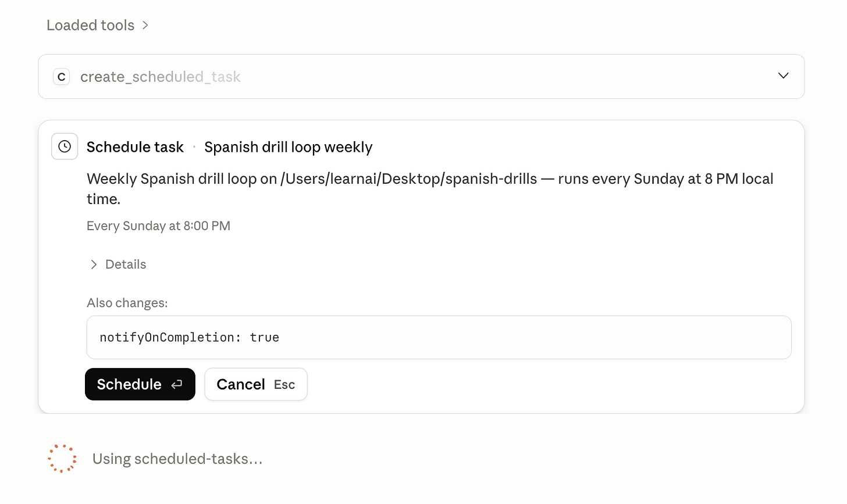The height and width of the screenshot is (504, 847).
Task: Click the weekly Spanish drill loop description paragraph
Action: (x=430, y=189)
